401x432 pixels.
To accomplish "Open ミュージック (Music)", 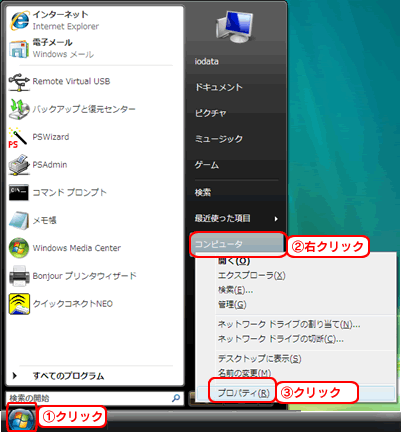I will point(219,139).
